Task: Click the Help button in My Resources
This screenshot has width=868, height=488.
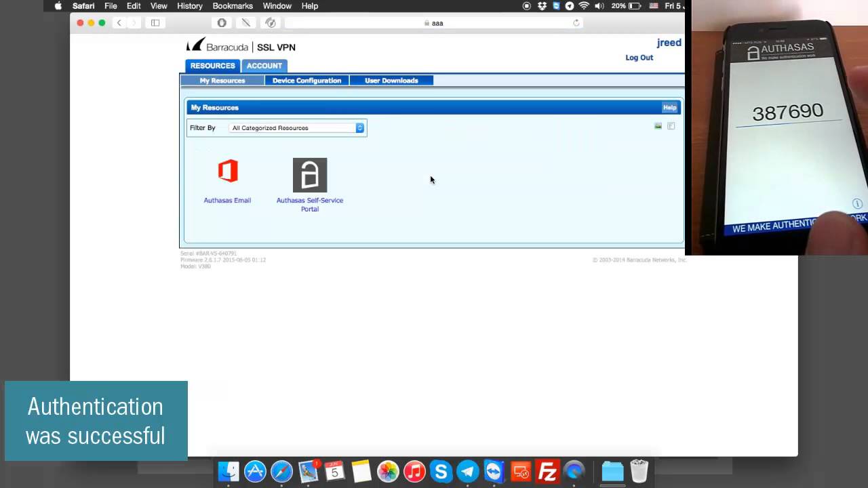Action: click(669, 108)
